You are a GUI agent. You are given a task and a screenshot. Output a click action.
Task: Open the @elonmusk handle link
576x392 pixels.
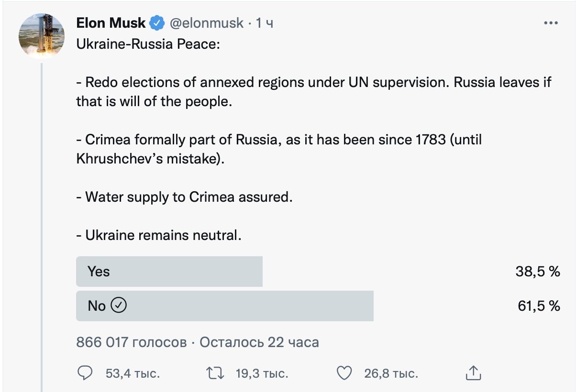pyautogui.click(x=207, y=22)
